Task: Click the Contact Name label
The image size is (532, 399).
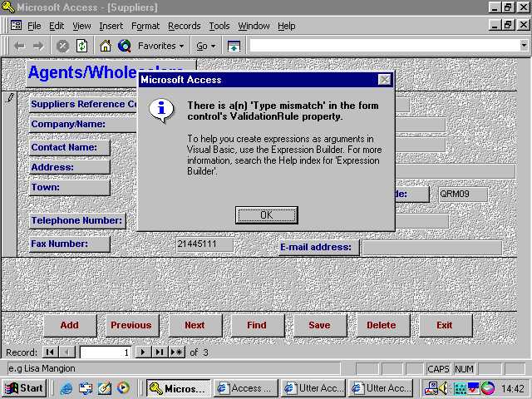Action: pyautogui.click(x=70, y=148)
